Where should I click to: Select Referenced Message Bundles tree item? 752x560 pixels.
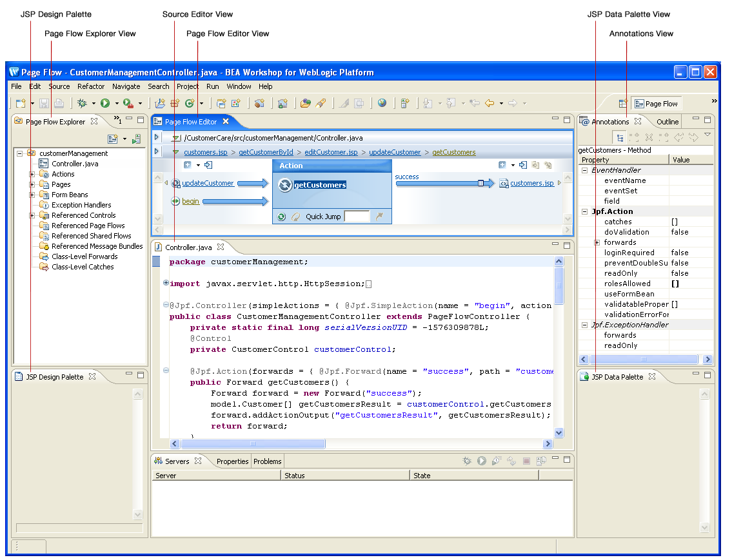tap(97, 246)
